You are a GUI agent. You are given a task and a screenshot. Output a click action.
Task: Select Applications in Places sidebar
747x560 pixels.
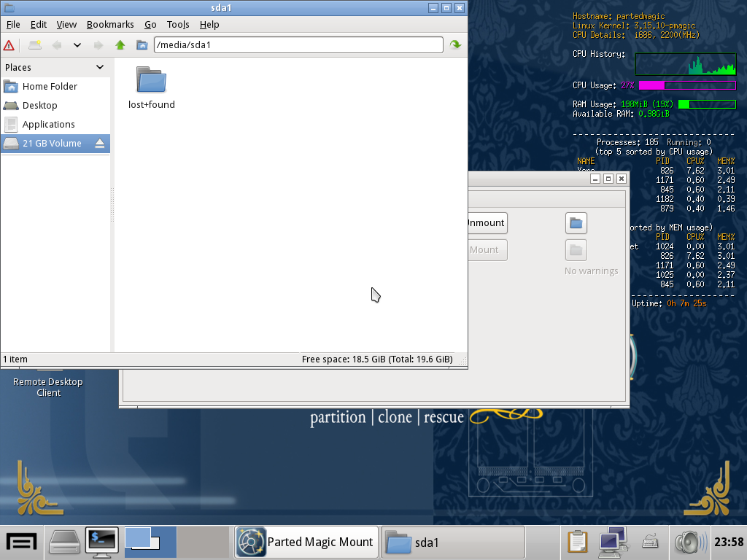55,124
